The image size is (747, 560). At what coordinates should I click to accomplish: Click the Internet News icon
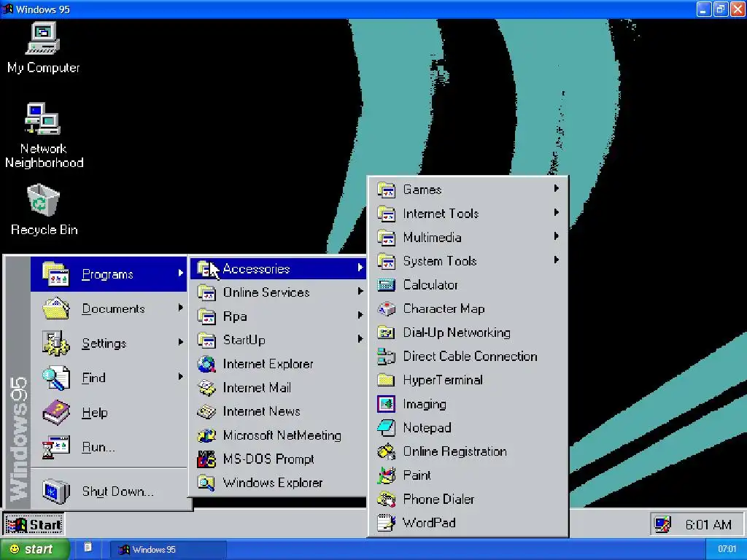[206, 411]
